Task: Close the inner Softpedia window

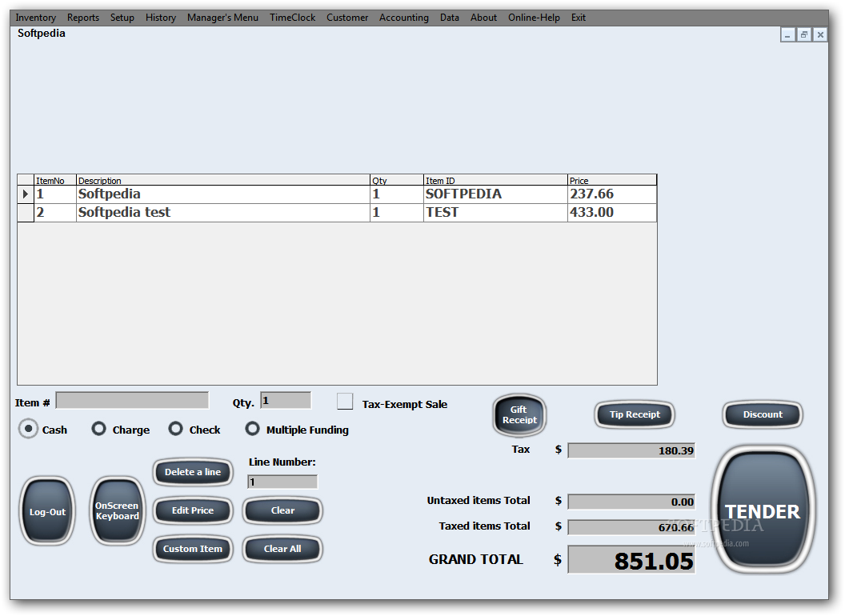Action: 820,35
